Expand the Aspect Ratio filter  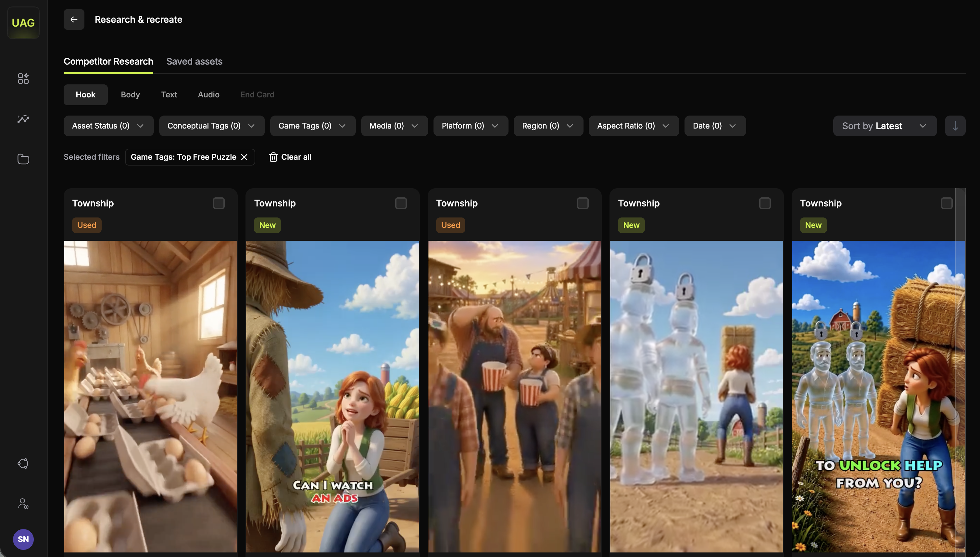634,126
